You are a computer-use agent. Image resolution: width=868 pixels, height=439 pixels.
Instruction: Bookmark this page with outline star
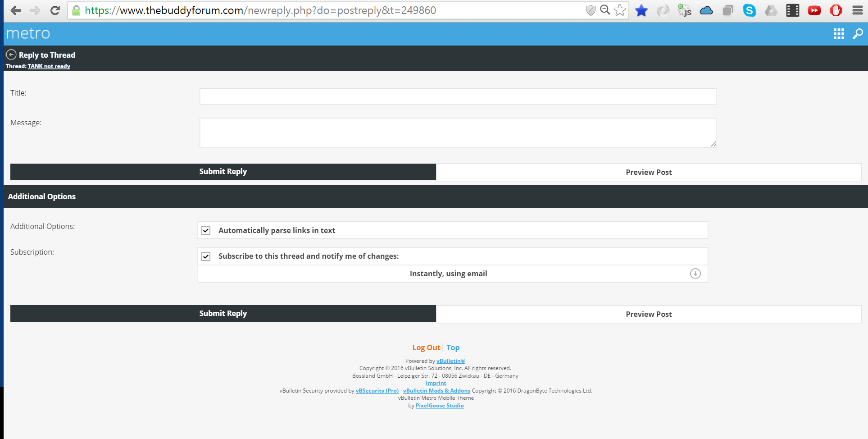(620, 10)
